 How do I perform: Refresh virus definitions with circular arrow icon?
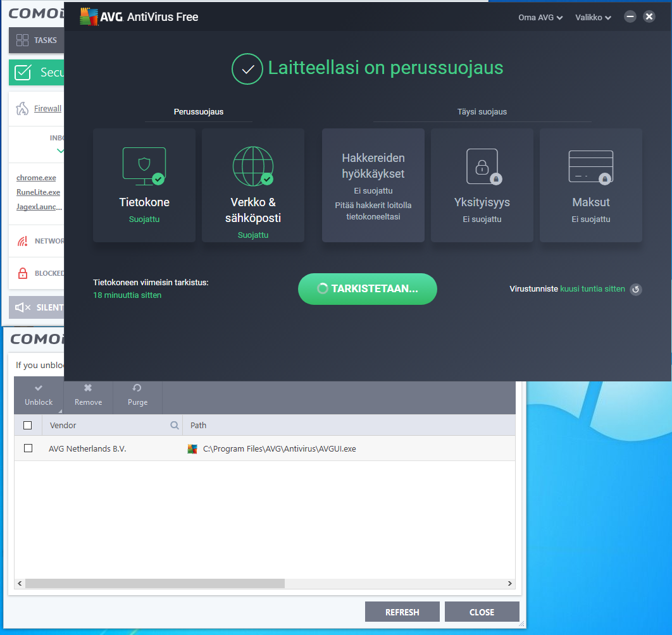pos(636,289)
